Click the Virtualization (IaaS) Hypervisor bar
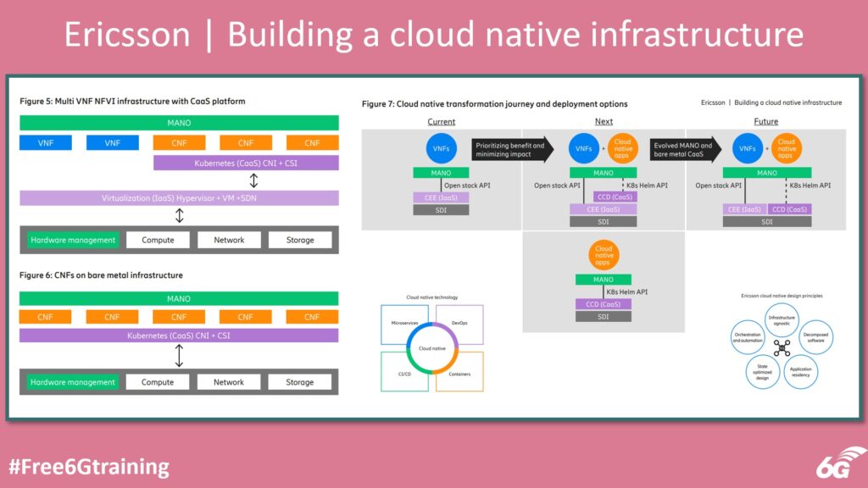The image size is (868, 488). [x=179, y=198]
